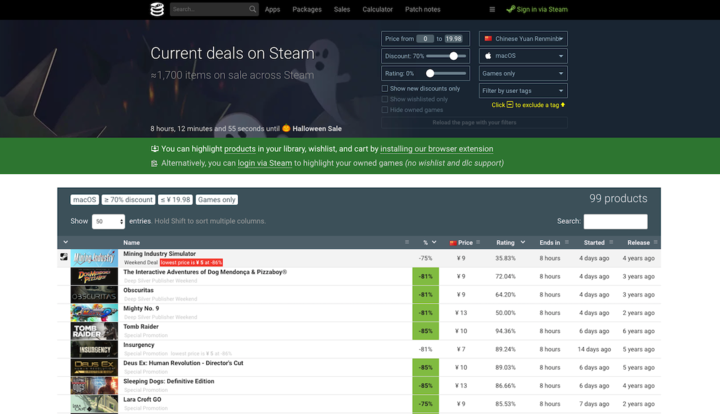Open the hamburger menu icon

pos(491,9)
